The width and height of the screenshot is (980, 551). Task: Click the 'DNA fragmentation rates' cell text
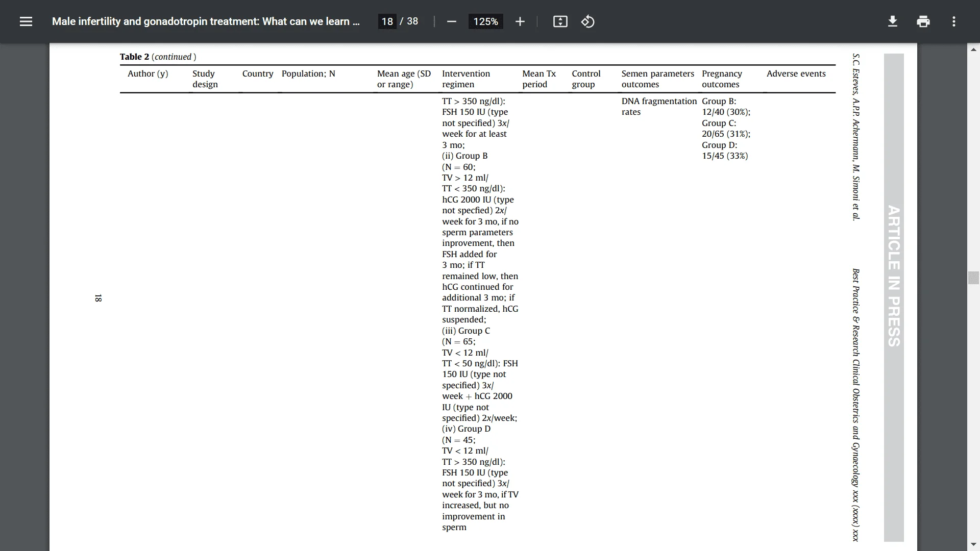click(x=659, y=107)
